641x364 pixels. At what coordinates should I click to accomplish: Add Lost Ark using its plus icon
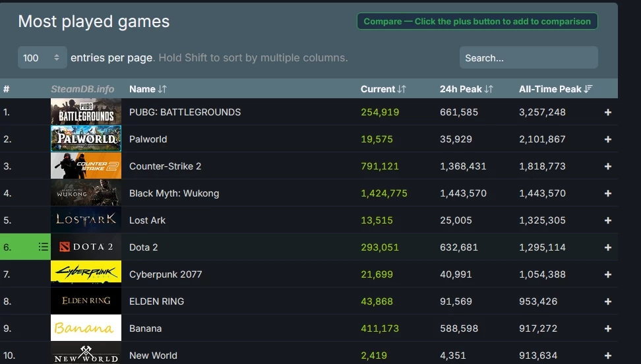(x=607, y=220)
